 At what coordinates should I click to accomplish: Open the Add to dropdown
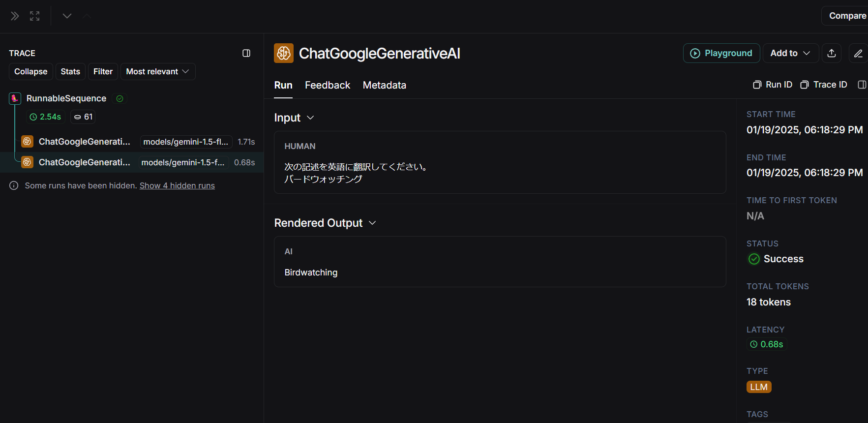tap(790, 53)
